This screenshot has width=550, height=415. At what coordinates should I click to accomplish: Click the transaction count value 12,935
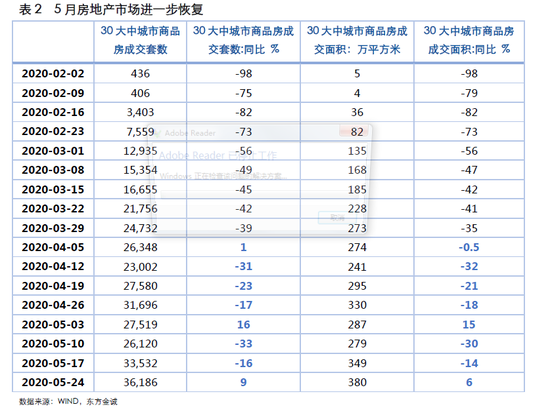tap(140, 151)
